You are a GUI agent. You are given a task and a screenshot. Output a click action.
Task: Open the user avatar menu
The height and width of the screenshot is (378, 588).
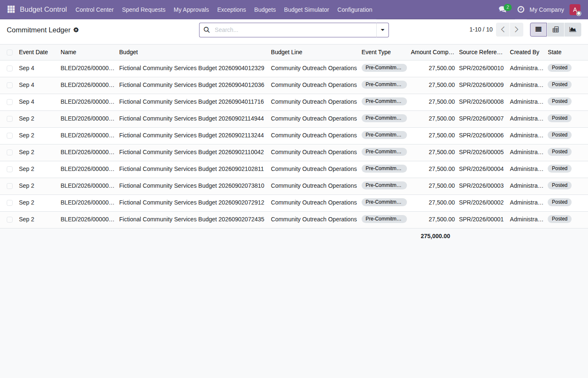575,10
